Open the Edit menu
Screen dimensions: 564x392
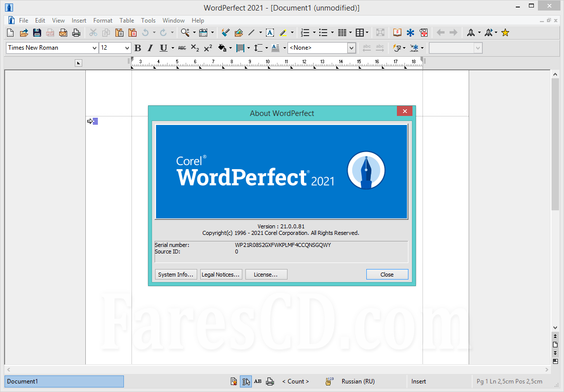(x=40, y=21)
